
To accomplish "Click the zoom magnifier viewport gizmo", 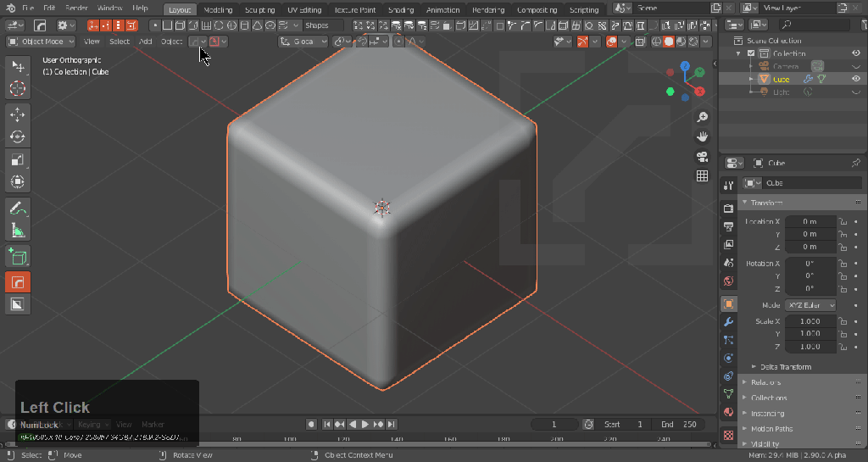I will pyautogui.click(x=702, y=117).
